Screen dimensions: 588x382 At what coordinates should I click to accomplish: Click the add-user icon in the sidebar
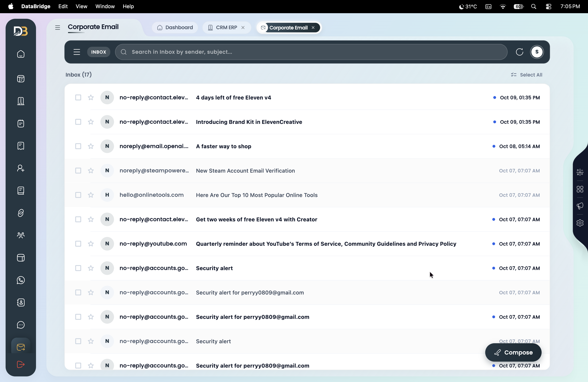[21, 168]
